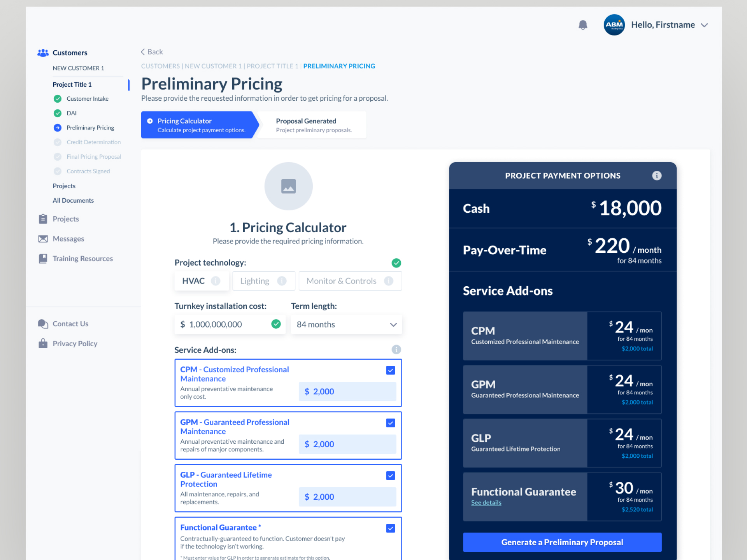Open DAI step label
This screenshot has width=747, height=560.
point(72,113)
